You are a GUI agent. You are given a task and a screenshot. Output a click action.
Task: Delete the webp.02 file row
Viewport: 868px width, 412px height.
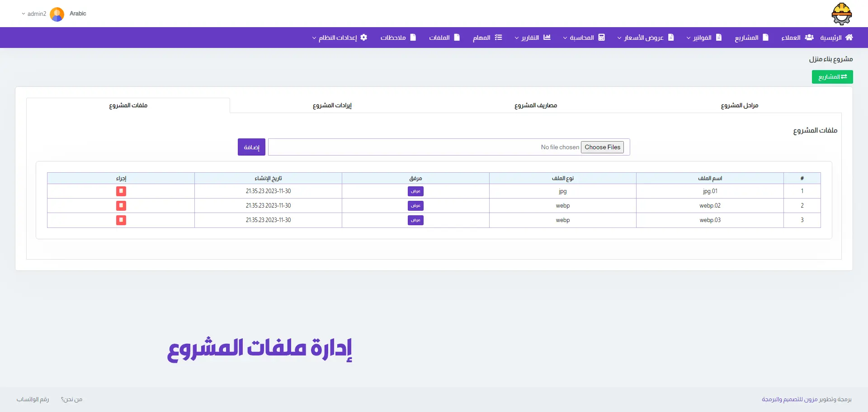[121, 206]
